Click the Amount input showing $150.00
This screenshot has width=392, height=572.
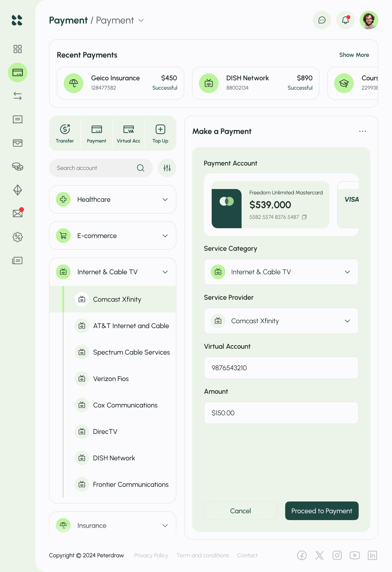(x=281, y=413)
